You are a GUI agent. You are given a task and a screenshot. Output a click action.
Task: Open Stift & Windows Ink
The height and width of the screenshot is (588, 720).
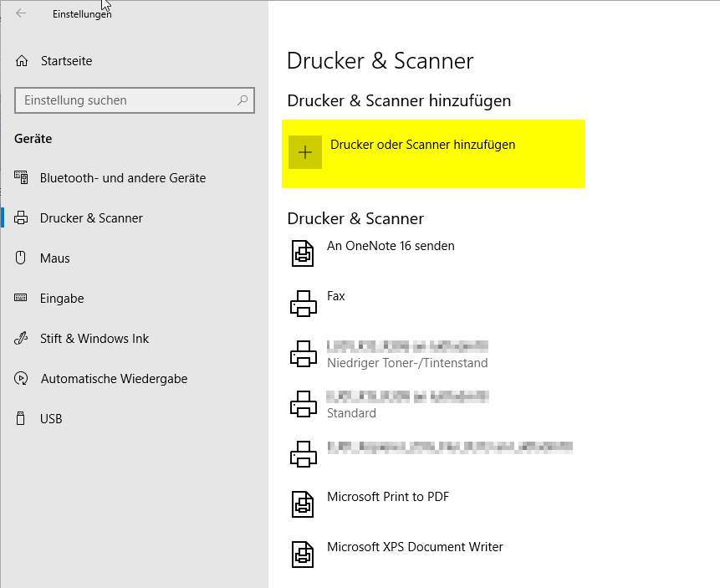(x=94, y=339)
